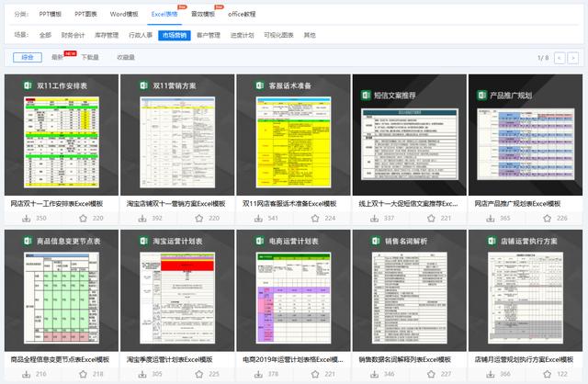Click title 网店双十一工作安排表Excel模板
The image size is (588, 384).
(x=57, y=204)
